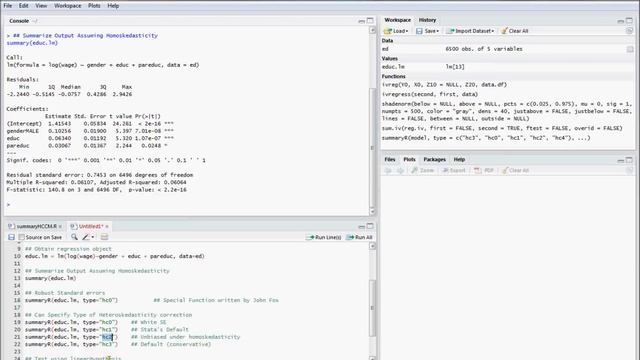Open the Help tab in the lower pane
This screenshot has width=640, height=360.
[x=459, y=160]
